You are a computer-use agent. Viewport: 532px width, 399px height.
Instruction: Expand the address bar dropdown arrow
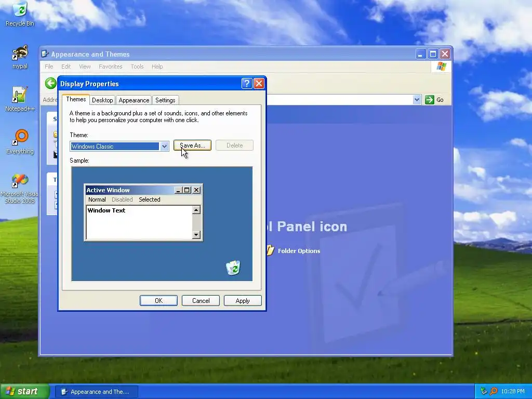pos(417,100)
